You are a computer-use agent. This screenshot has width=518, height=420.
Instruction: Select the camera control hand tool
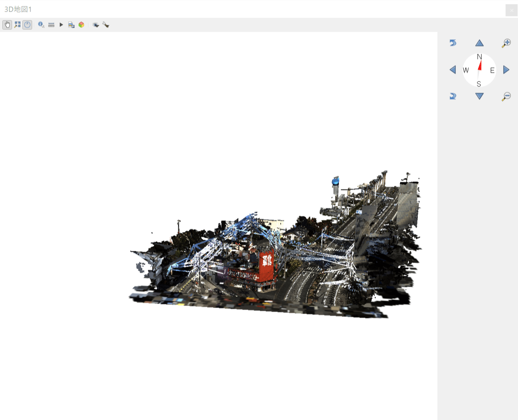[x=7, y=25]
